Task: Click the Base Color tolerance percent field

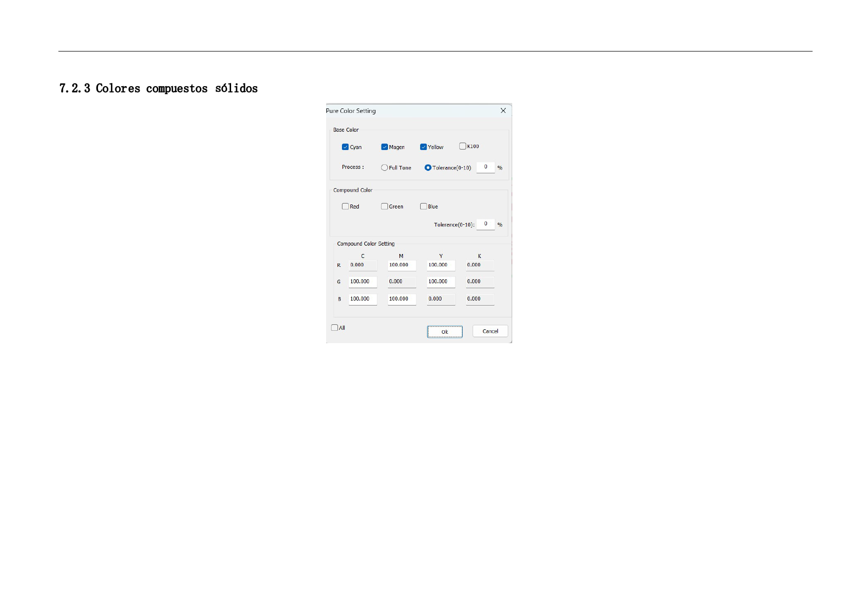Action: pos(485,167)
